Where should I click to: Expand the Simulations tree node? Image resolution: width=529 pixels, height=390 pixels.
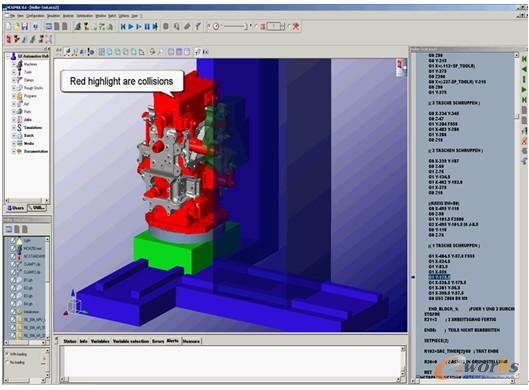(x=14, y=128)
